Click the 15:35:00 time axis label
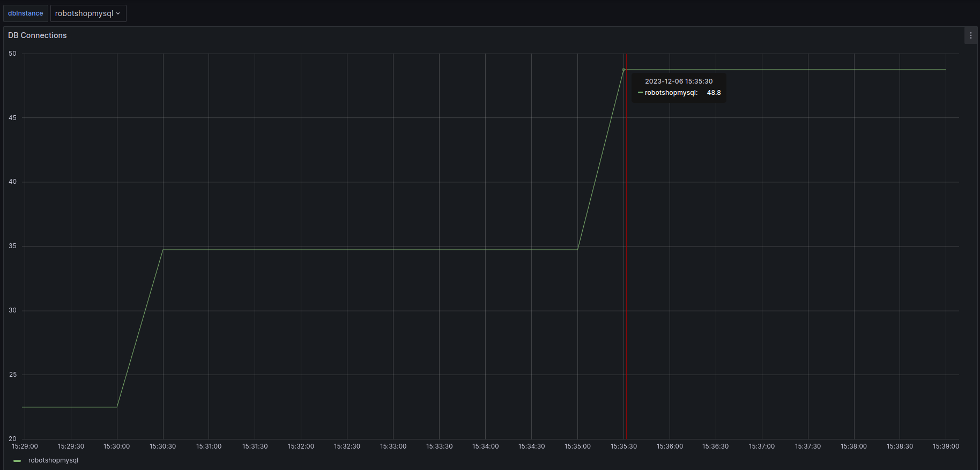Viewport: 980px width, 470px height. coord(577,446)
